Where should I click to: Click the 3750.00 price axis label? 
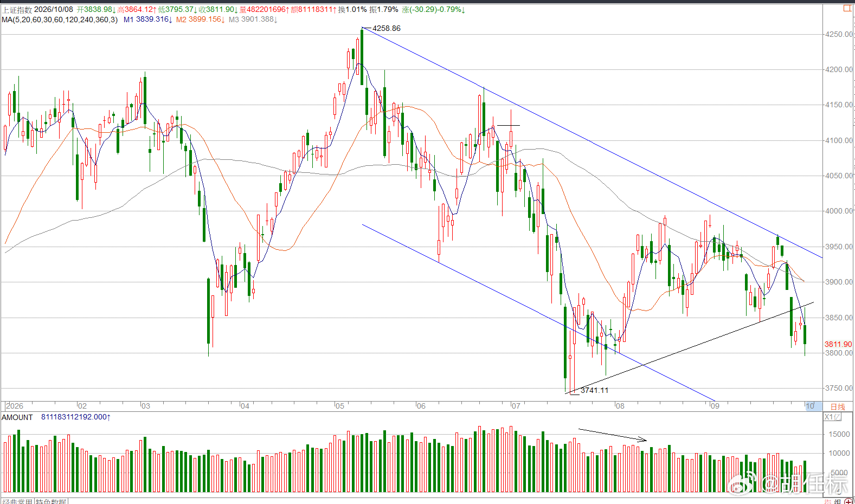coord(839,389)
